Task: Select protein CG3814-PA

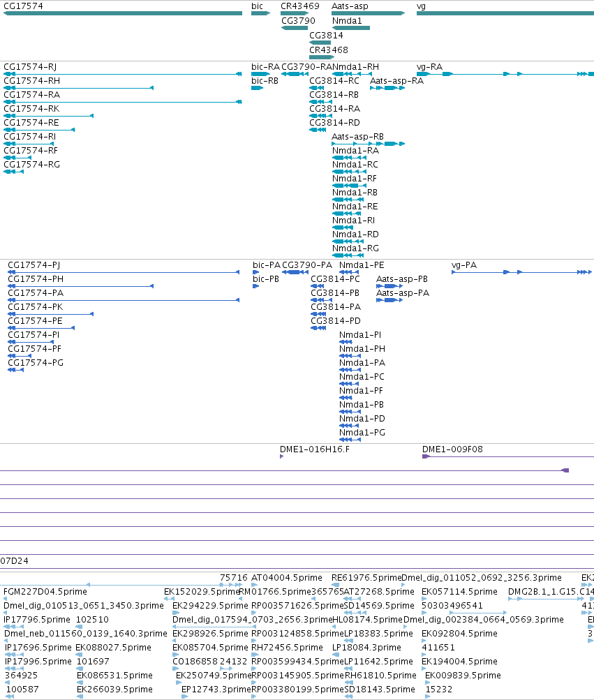Action: pos(318,314)
